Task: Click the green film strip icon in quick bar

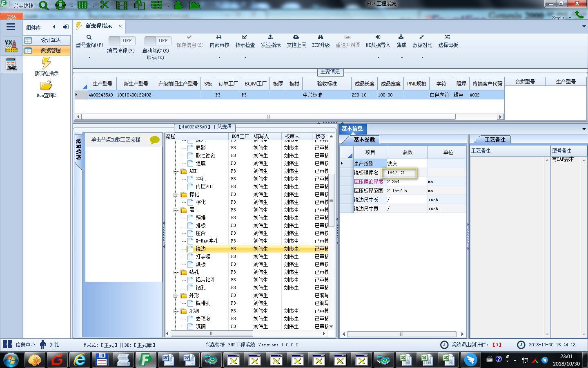Action: tap(122, 5)
